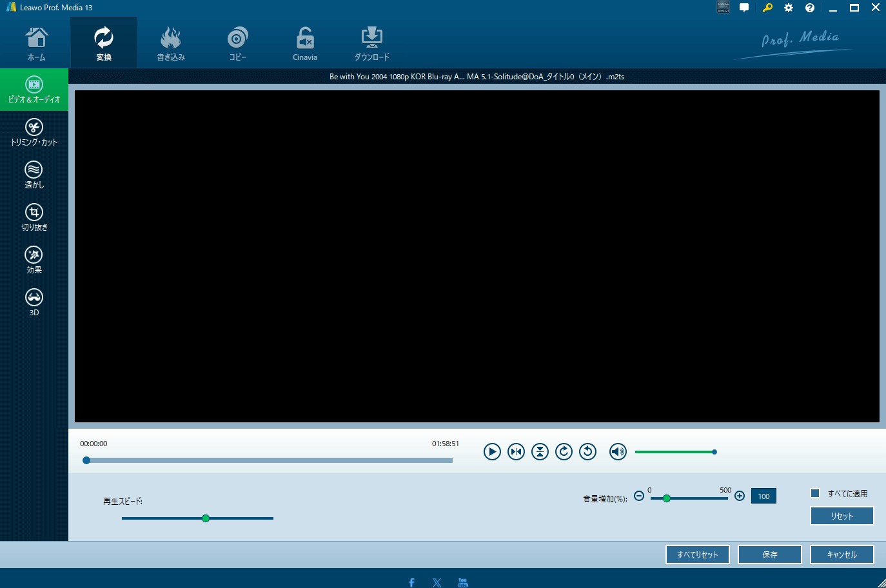Open the トリミング・カット trim tab
The height and width of the screenshot is (588, 886).
34,132
